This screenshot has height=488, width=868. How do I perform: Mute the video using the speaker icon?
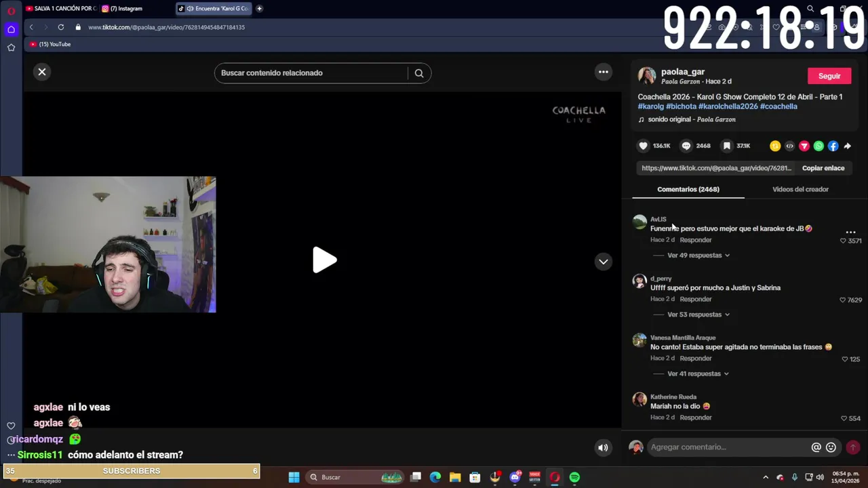click(x=603, y=447)
